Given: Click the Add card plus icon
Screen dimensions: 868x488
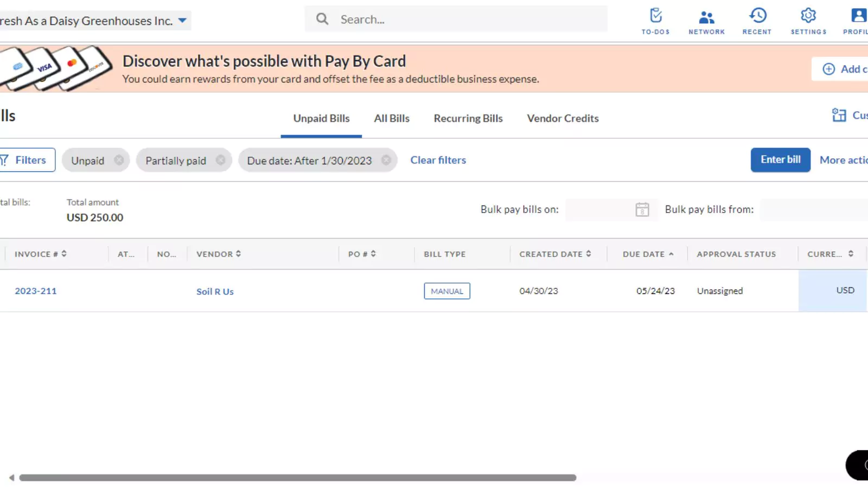Looking at the screenshot, I should tap(828, 69).
